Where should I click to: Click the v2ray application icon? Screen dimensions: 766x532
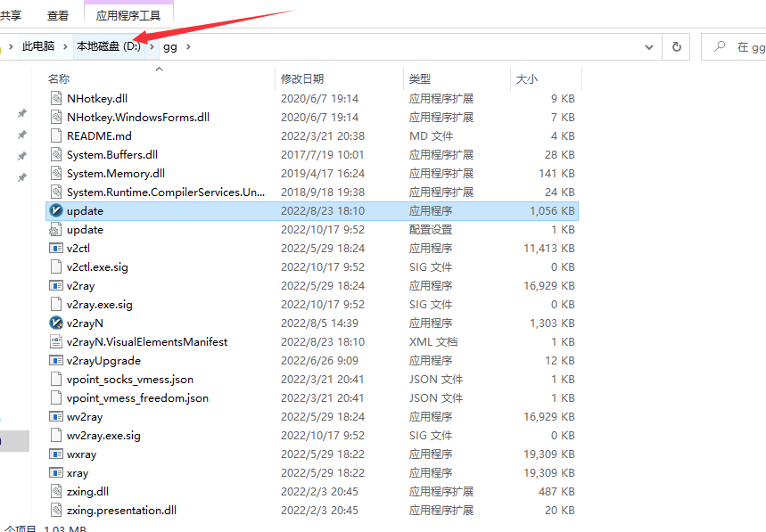[56, 285]
